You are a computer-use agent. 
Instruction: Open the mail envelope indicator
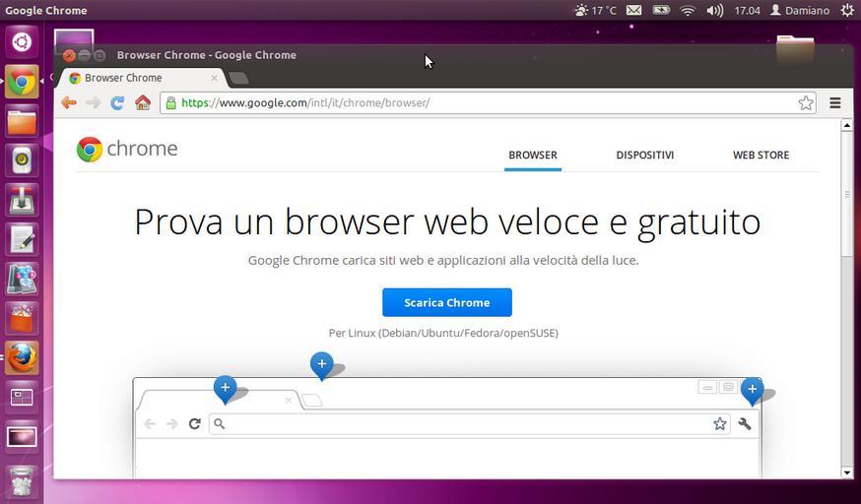click(633, 10)
